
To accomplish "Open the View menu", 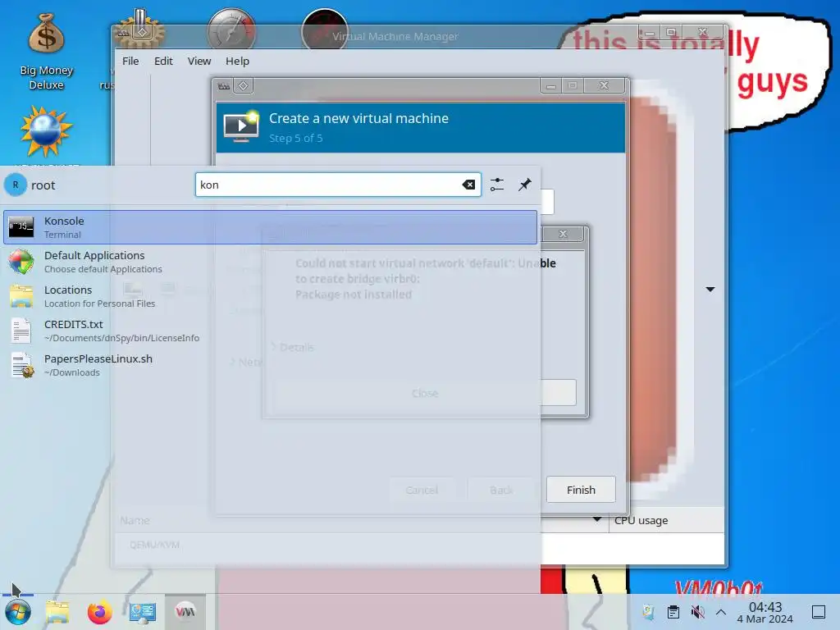I will click(x=199, y=61).
